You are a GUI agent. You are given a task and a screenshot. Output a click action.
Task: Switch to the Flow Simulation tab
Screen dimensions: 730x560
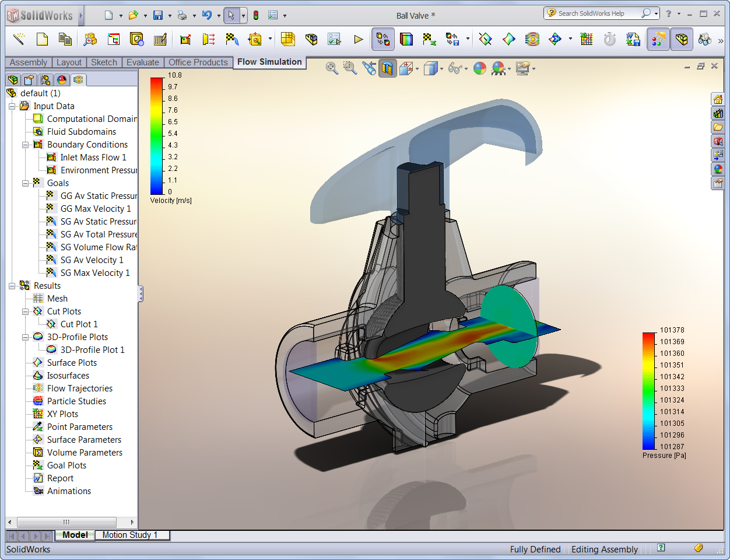pyautogui.click(x=269, y=62)
